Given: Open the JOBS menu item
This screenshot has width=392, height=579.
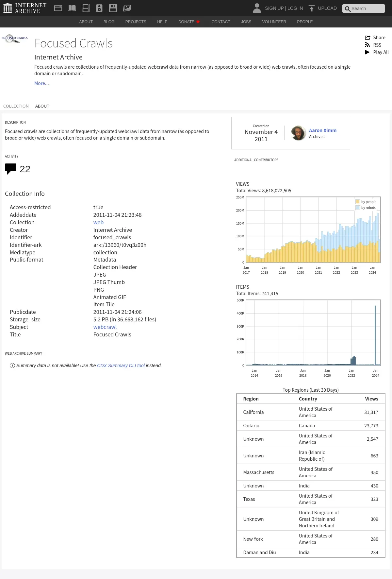Looking at the screenshot, I should point(246,22).
